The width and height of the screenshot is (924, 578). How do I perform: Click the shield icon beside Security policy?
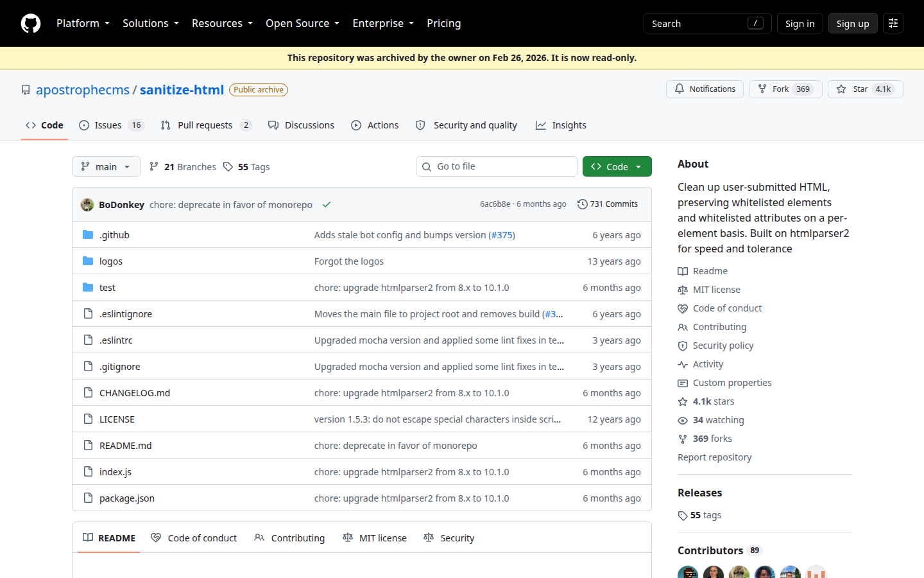683,346
